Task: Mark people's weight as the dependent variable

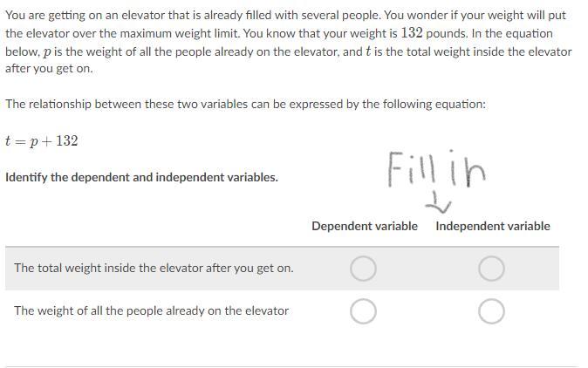Action: click(363, 311)
